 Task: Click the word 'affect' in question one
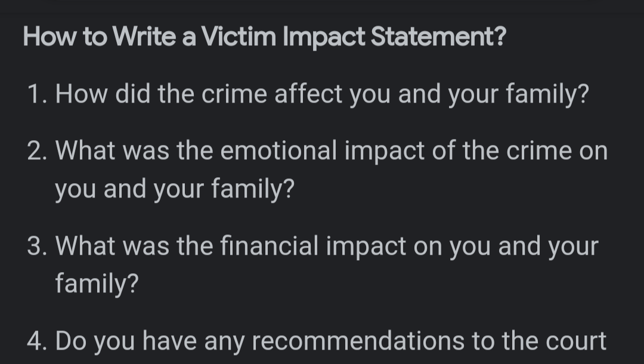coord(308,94)
